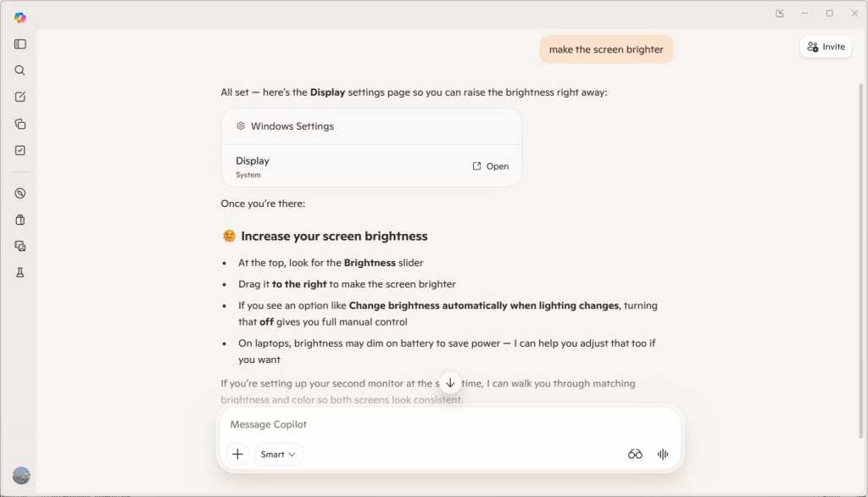Start voice mode in the message bar
Viewport: 868px width, 497px height.
coord(662,454)
